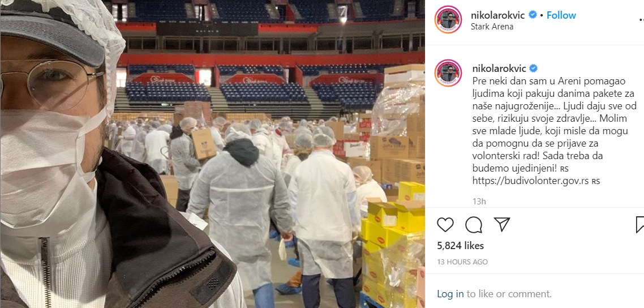Open the more options dots at top right
This screenshot has height=308, width=644.
tap(642, 19)
